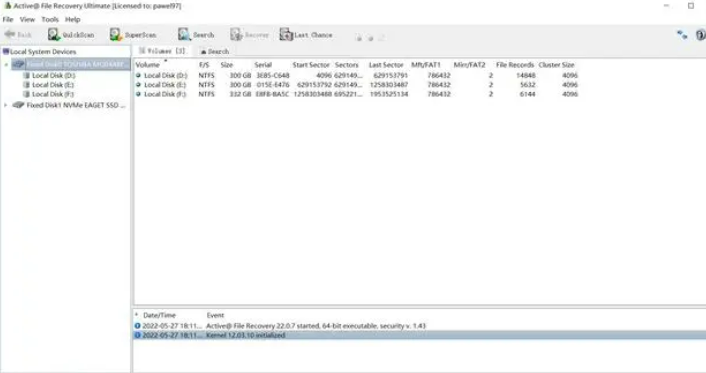Expand the Fixed Disk1 NVMe EAGET SSD node
This screenshot has height=373, width=706.
[x=6, y=105]
